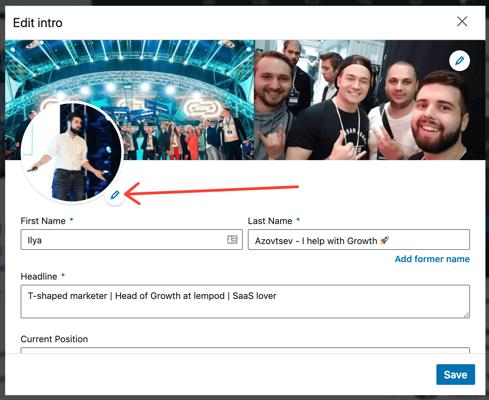Image resolution: width=489 pixels, height=400 pixels.
Task: Focus the First Name field containing Ilya
Action: [131, 240]
